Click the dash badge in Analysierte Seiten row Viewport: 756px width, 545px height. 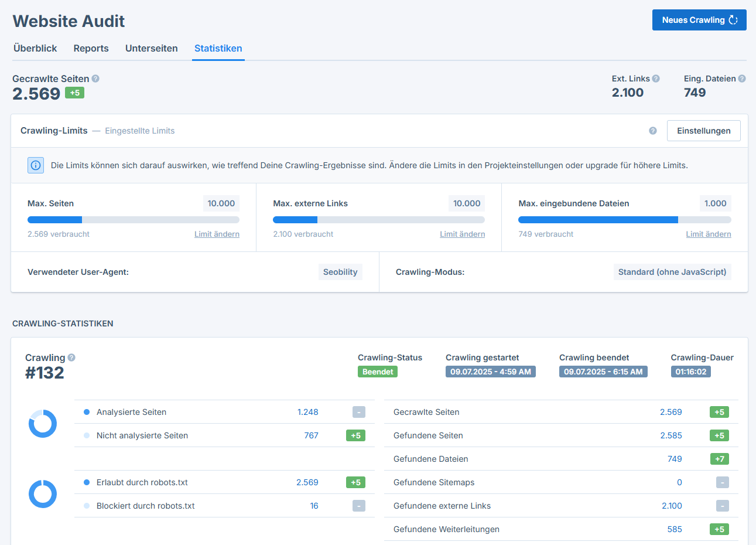[x=359, y=412]
